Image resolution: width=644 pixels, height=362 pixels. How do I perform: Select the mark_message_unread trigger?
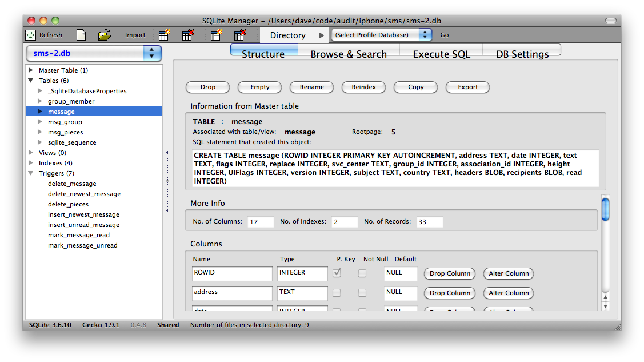click(x=82, y=245)
